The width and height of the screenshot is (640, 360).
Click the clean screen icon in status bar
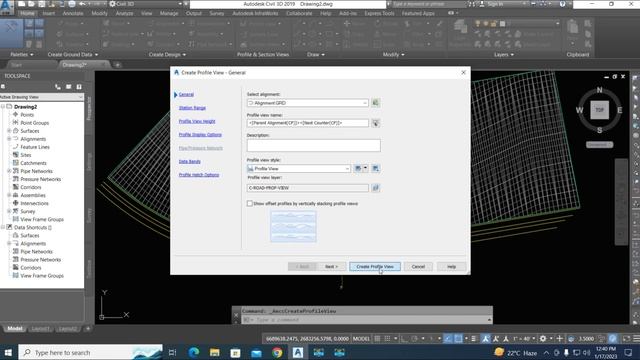626,338
